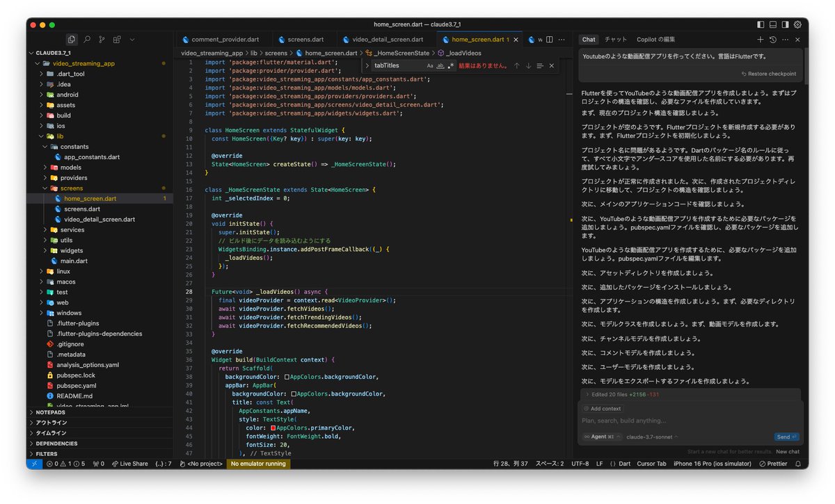This screenshot has width=835, height=504.
Task: Select the Chat tab in AI panel
Action: 589,40
